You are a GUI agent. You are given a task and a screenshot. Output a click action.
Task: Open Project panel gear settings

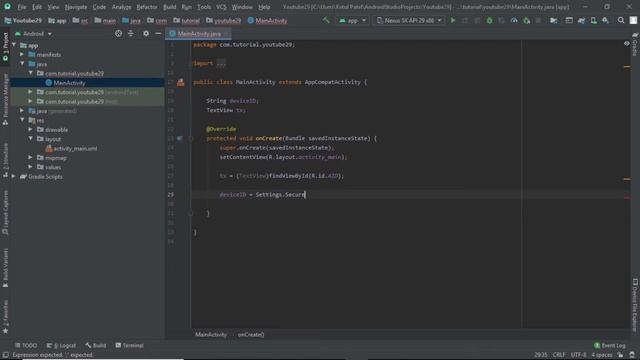[146, 33]
